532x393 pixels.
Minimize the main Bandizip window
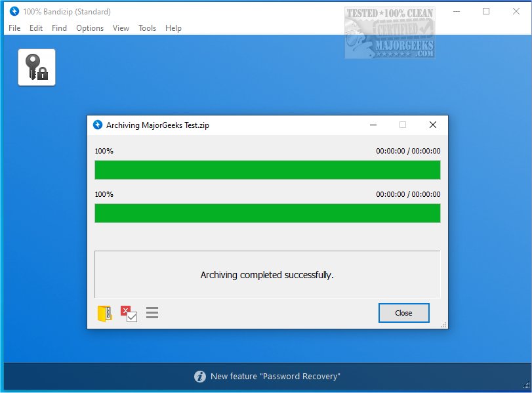click(x=457, y=12)
